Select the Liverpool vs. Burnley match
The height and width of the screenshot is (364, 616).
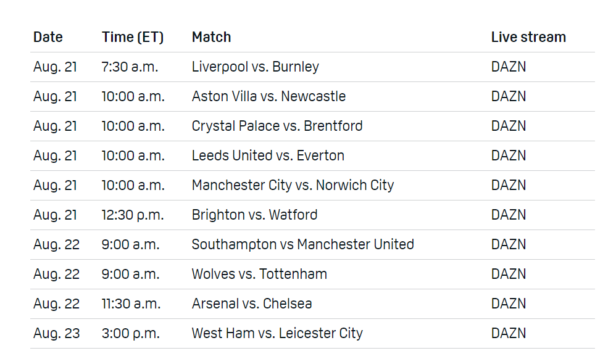[x=255, y=67]
